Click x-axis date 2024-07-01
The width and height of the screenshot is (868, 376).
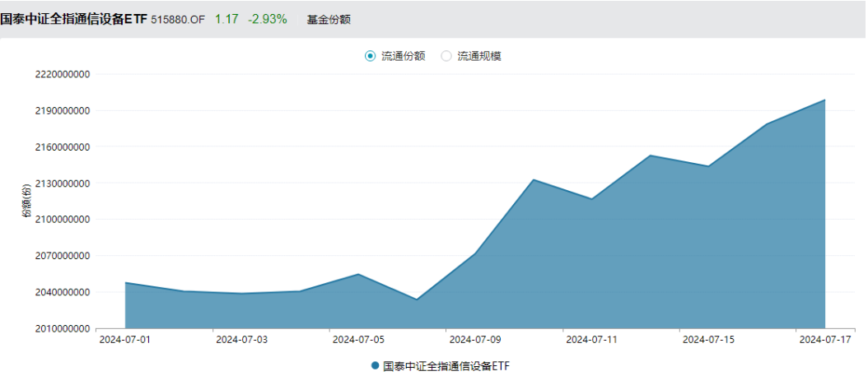point(125,340)
